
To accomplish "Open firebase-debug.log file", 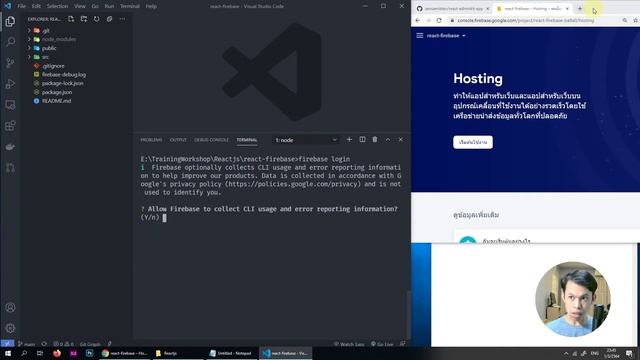I will (64, 75).
